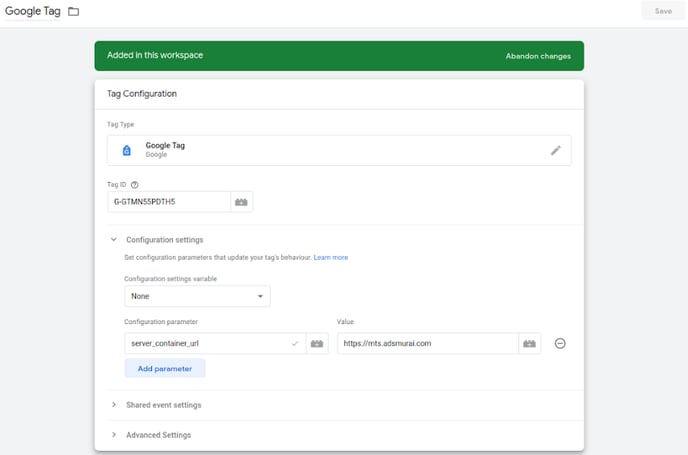Screen dimensions: 688x455
Task: Open variable picker for the Value field
Action: (x=530, y=344)
